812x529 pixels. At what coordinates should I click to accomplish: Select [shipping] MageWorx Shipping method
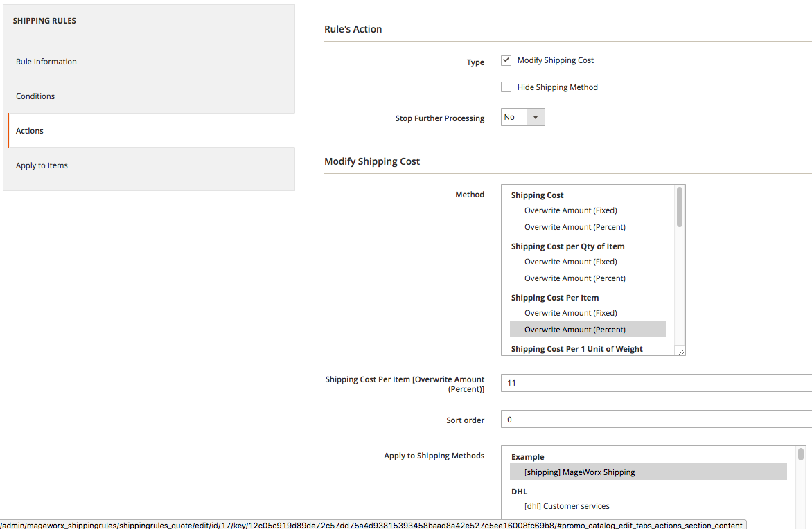(579, 472)
